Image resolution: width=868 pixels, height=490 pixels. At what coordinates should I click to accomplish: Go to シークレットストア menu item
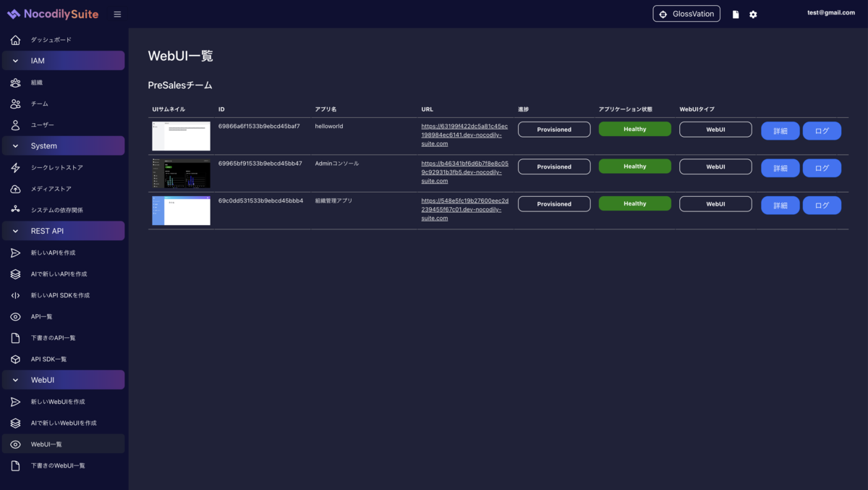coord(64,168)
